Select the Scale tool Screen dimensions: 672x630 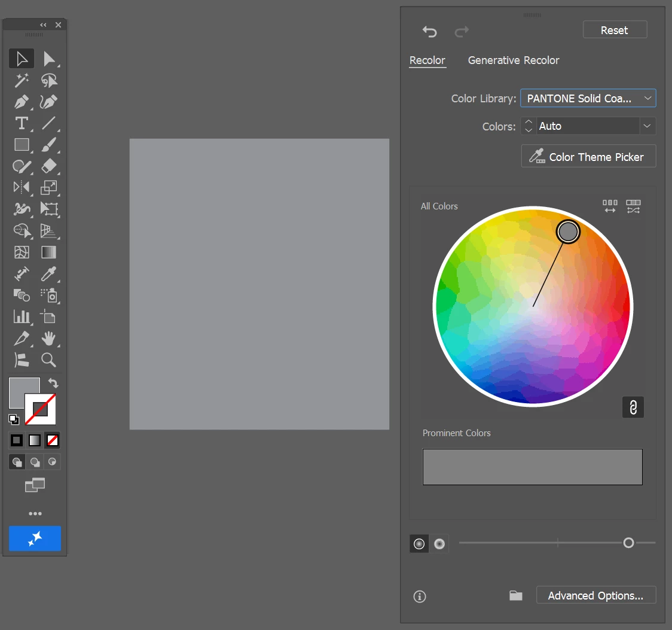(49, 187)
